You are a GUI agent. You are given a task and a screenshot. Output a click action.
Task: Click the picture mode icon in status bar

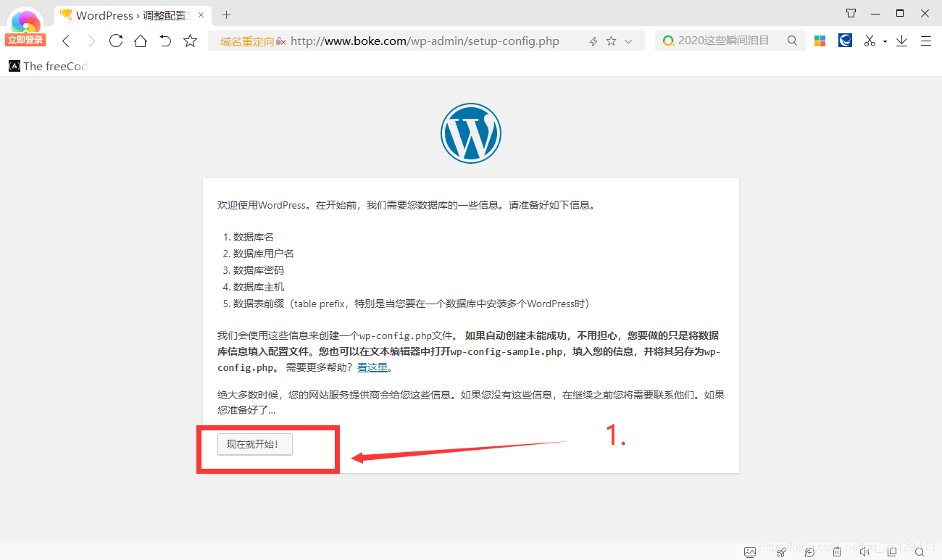[749, 552]
